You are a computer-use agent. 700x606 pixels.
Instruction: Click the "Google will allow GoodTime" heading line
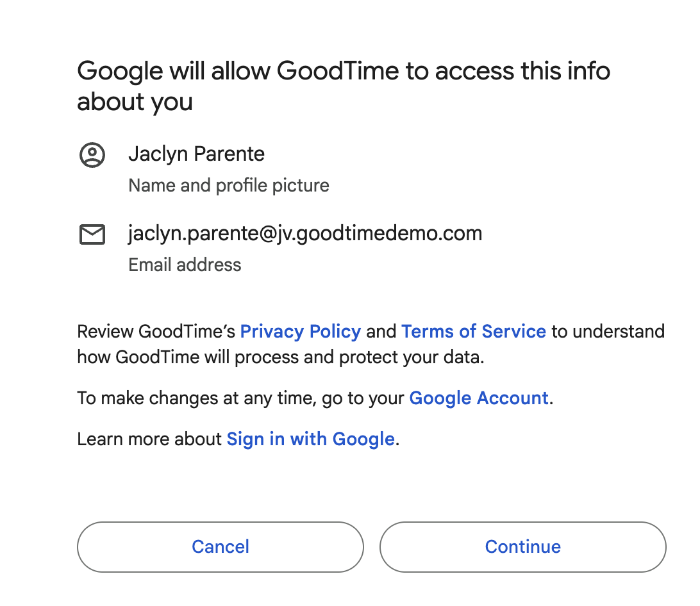click(343, 71)
